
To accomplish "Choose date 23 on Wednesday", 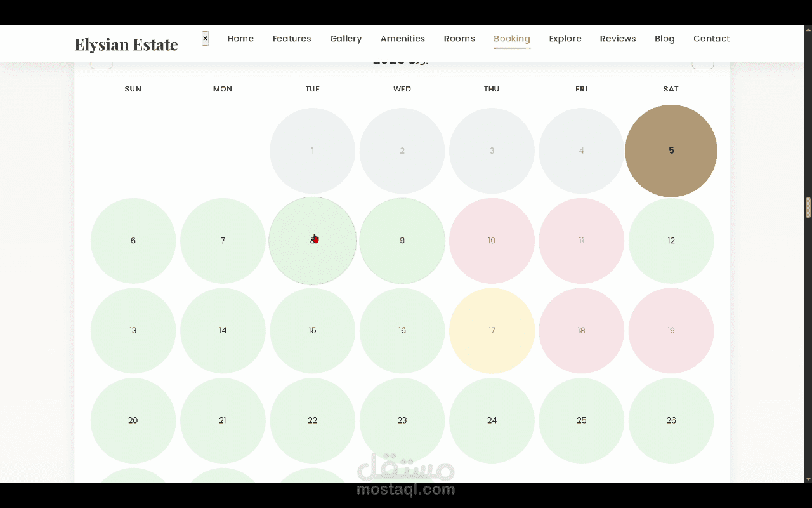I will click(x=402, y=420).
